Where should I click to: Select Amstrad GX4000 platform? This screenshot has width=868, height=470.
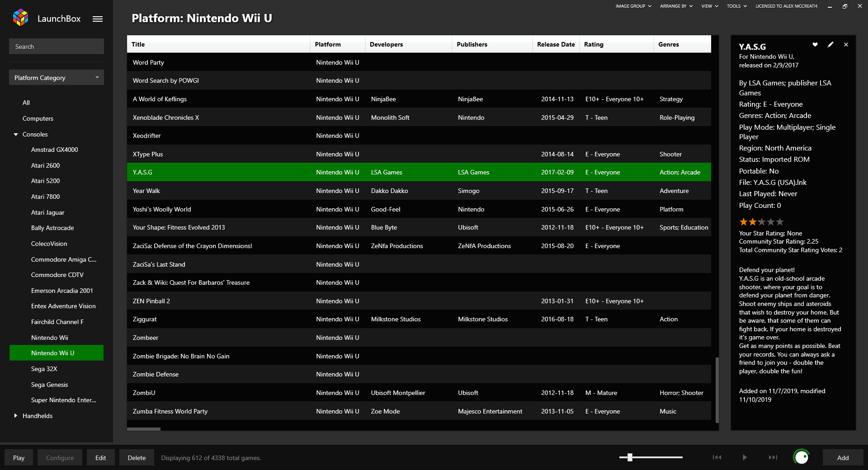(x=54, y=150)
